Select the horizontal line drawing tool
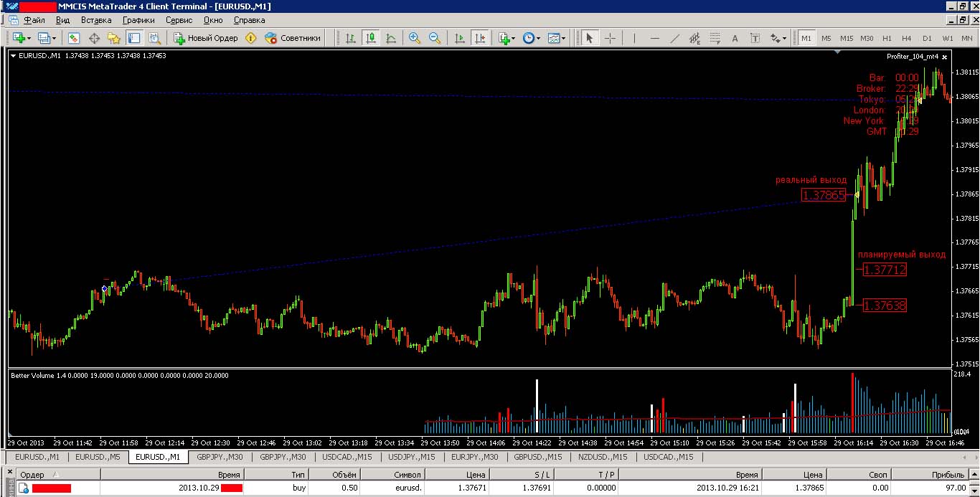This screenshot has height=497, width=980. click(654, 38)
